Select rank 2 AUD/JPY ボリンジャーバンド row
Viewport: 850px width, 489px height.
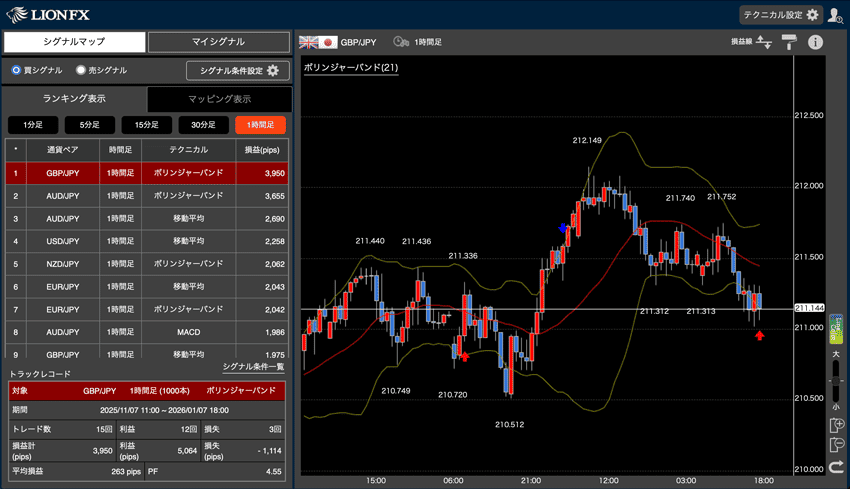click(147, 196)
